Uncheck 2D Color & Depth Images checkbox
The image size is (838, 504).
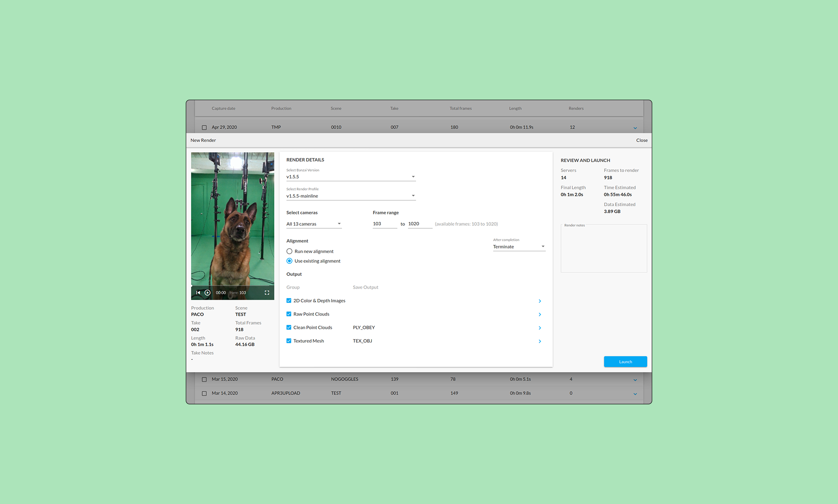click(289, 300)
